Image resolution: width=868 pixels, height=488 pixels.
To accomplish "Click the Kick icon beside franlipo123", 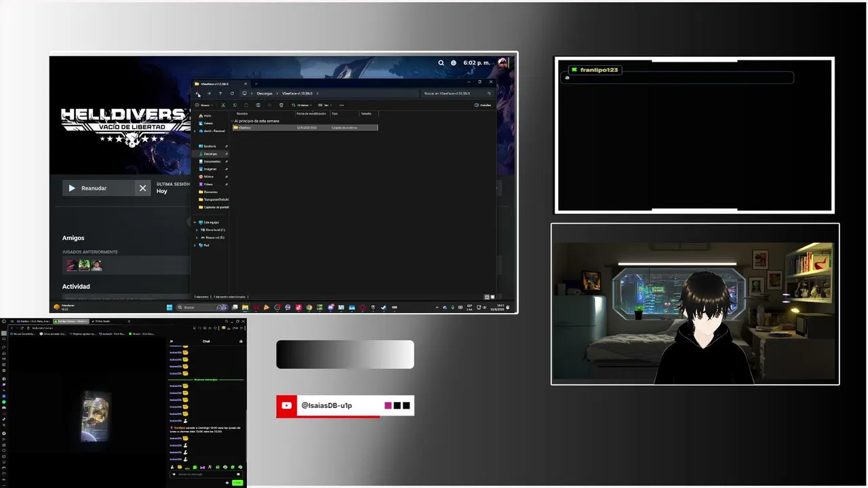I will tap(574, 70).
